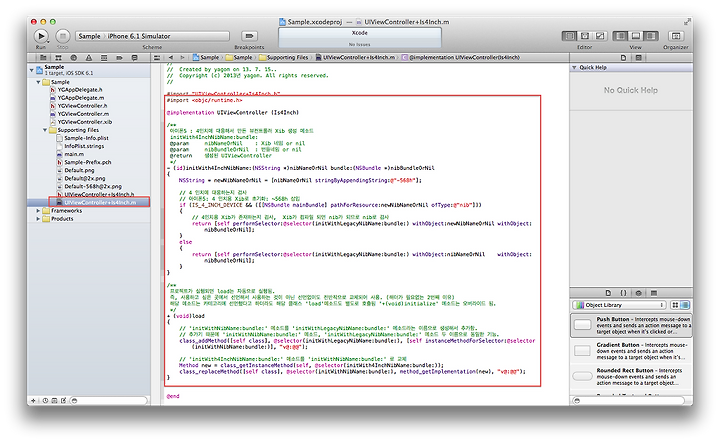Show the File Template library
This screenshot has height=443, width=720.
(608, 293)
